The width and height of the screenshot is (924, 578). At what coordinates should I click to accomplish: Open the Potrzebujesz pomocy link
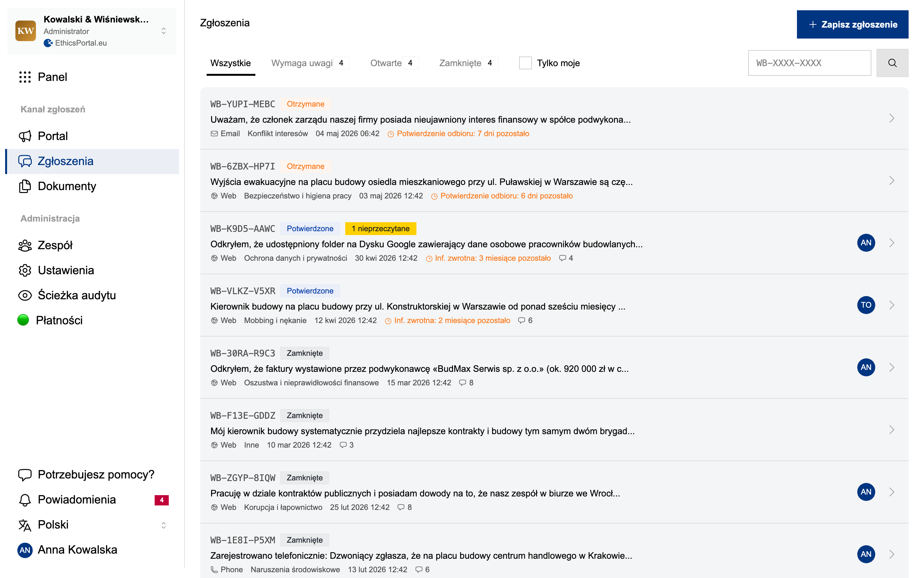click(x=92, y=475)
